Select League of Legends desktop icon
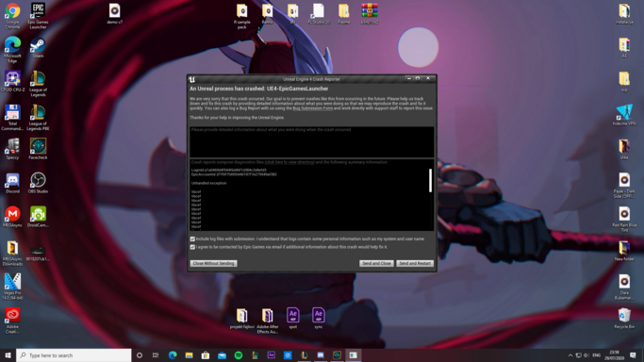The width and height of the screenshot is (644, 362). coord(38,83)
